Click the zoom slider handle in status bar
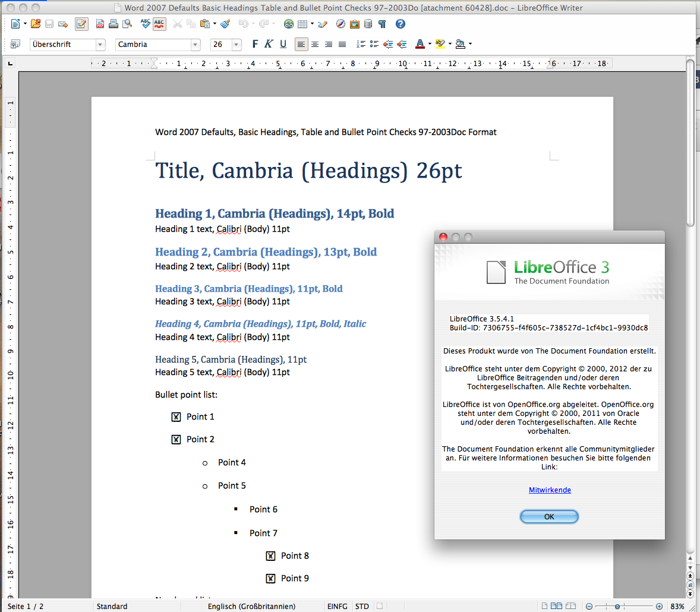This screenshot has width=700, height=612. [618, 606]
